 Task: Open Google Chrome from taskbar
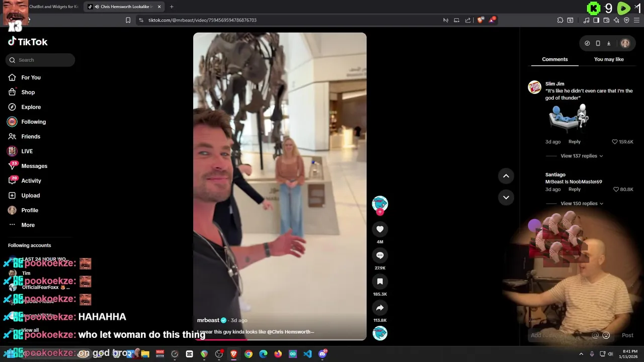pyautogui.click(x=249, y=354)
